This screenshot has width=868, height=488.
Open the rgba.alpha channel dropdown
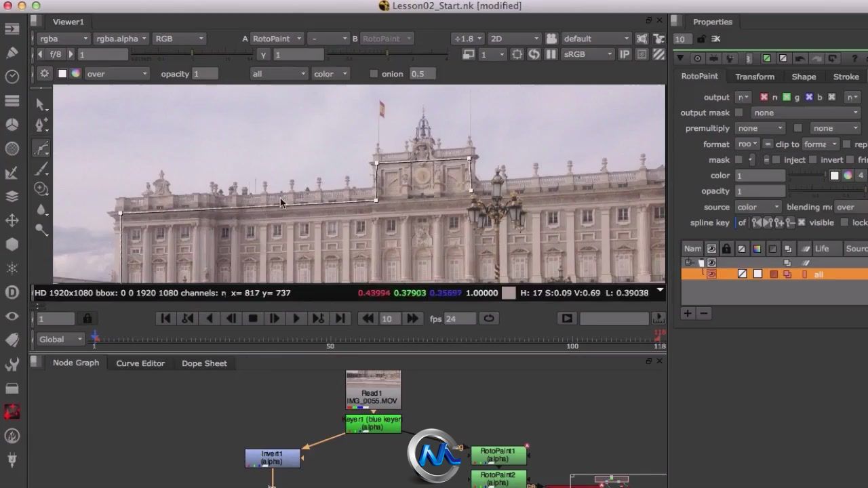(121, 39)
